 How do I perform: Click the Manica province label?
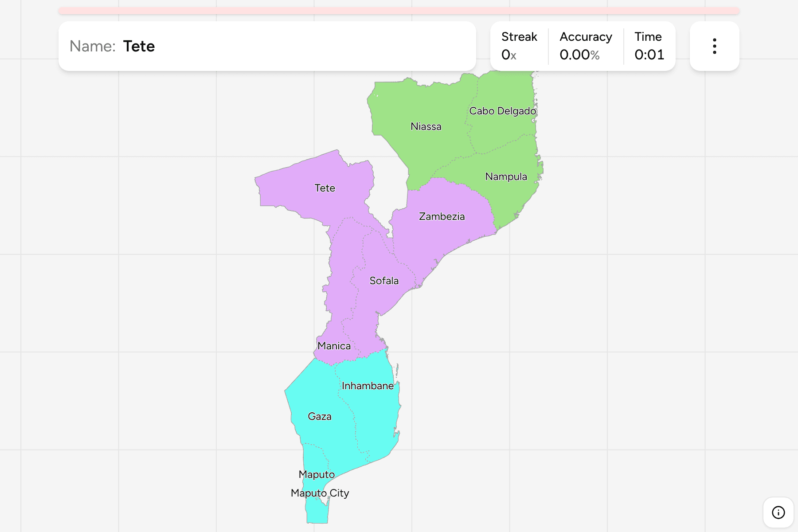tap(334, 346)
